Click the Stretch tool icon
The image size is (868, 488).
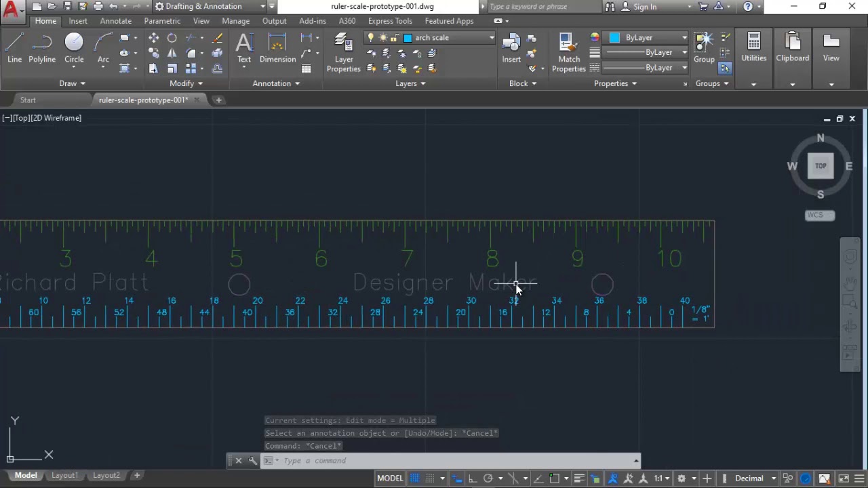(154, 68)
